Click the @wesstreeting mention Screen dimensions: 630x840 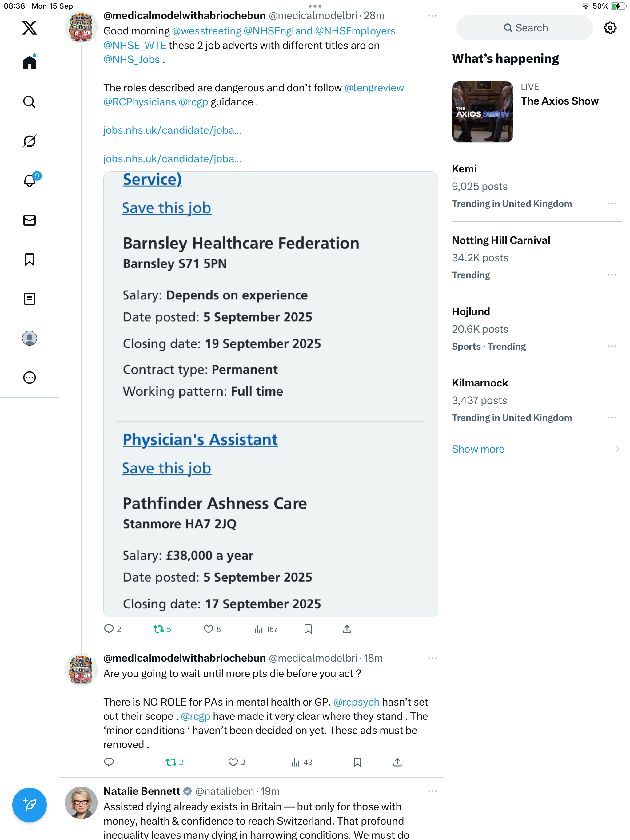(x=206, y=31)
